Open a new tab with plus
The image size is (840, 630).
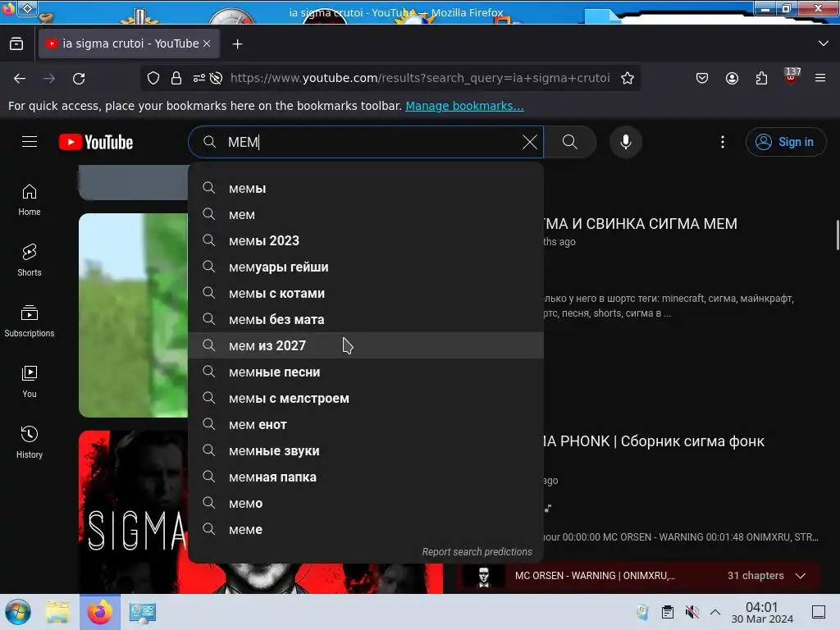tap(237, 44)
